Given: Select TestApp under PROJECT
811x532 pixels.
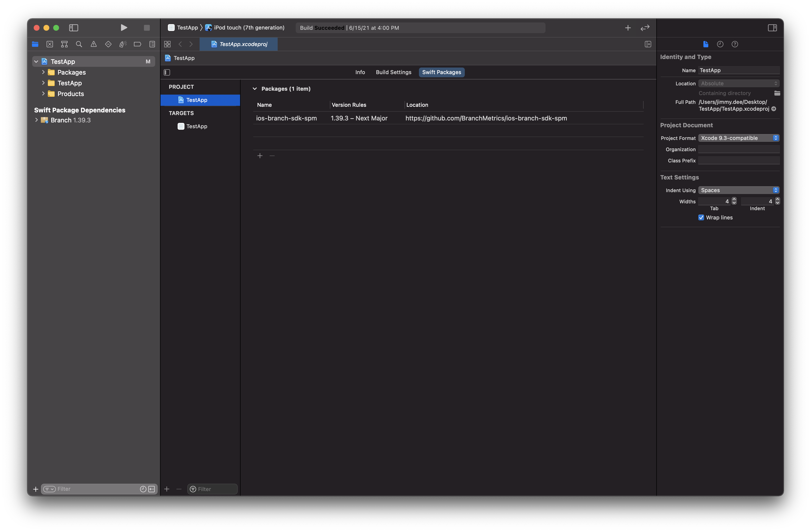Looking at the screenshot, I should (x=200, y=100).
